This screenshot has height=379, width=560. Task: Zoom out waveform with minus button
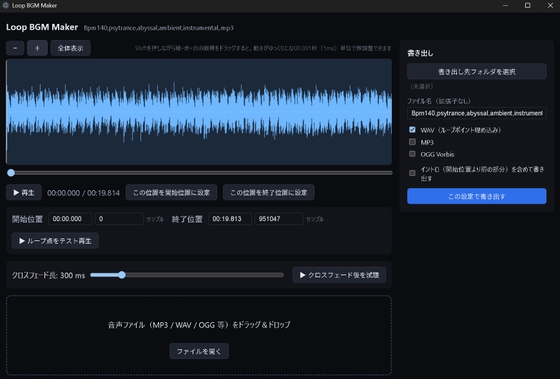pyautogui.click(x=15, y=48)
